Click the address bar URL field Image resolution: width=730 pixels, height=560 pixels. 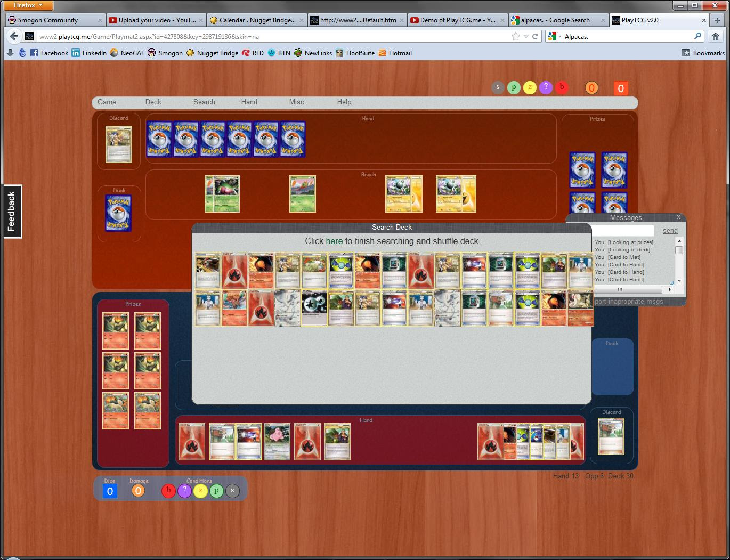pyautogui.click(x=272, y=36)
